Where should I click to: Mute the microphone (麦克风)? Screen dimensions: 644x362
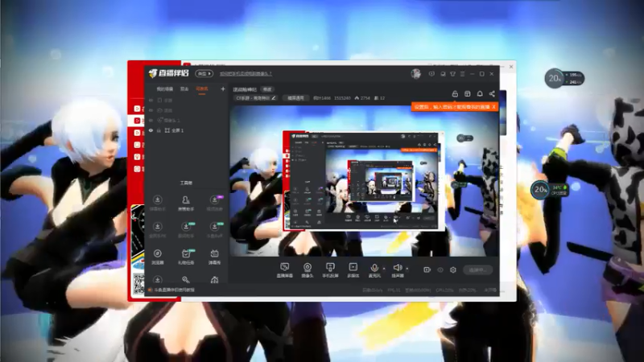point(374,270)
